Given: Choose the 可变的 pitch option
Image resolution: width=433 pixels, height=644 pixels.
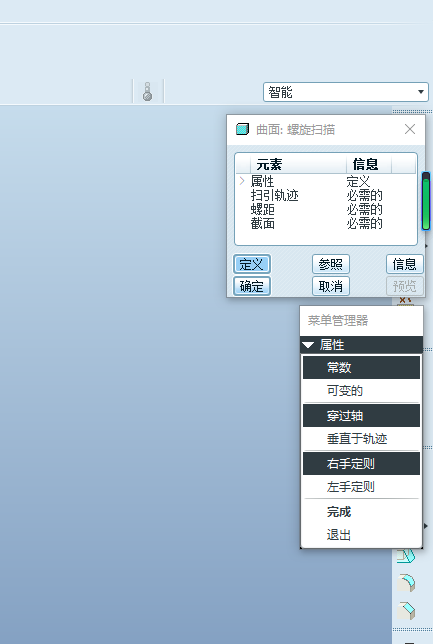Looking at the screenshot, I should pos(361,391).
